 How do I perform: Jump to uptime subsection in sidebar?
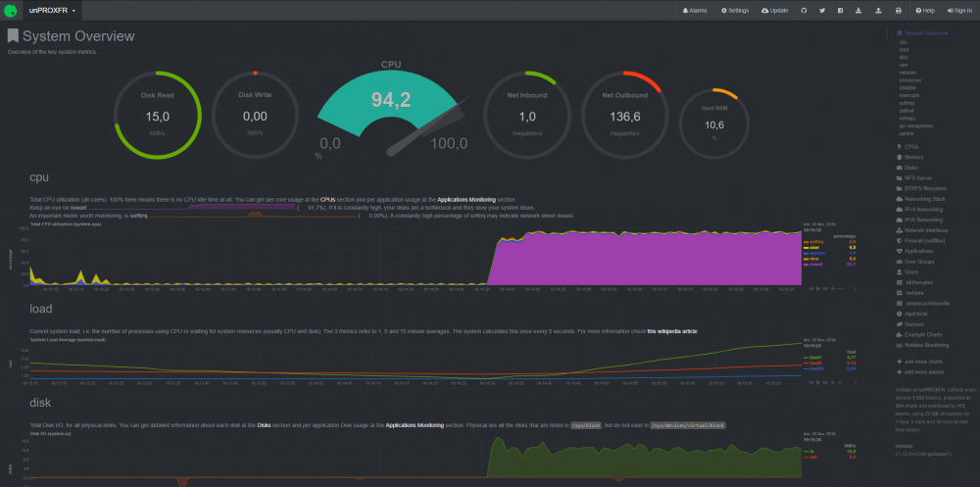tap(906, 132)
